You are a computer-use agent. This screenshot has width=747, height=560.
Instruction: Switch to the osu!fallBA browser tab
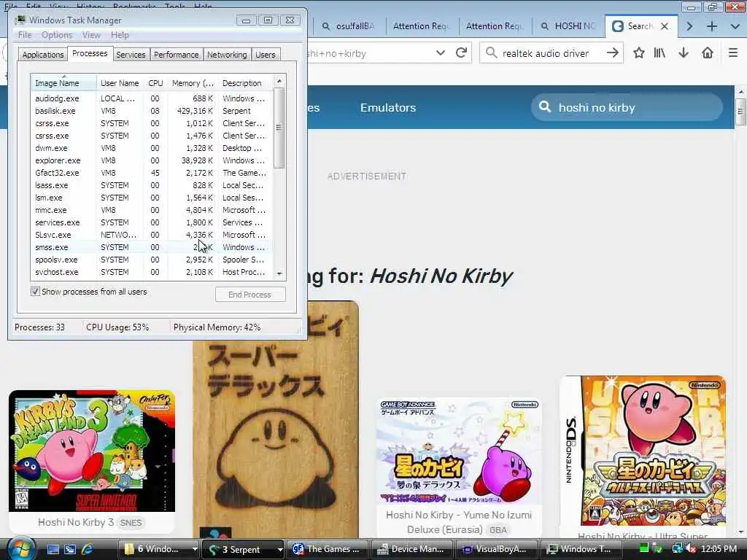click(349, 26)
